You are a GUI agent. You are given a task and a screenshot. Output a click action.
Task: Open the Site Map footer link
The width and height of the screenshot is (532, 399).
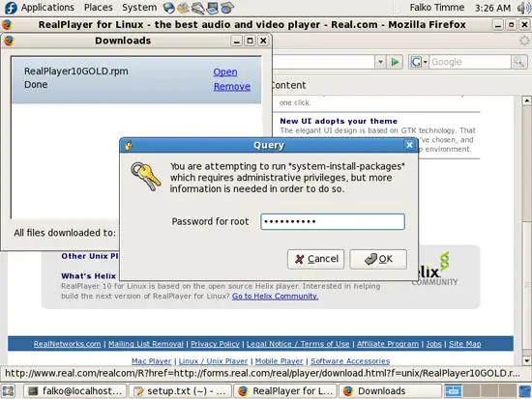(465, 344)
